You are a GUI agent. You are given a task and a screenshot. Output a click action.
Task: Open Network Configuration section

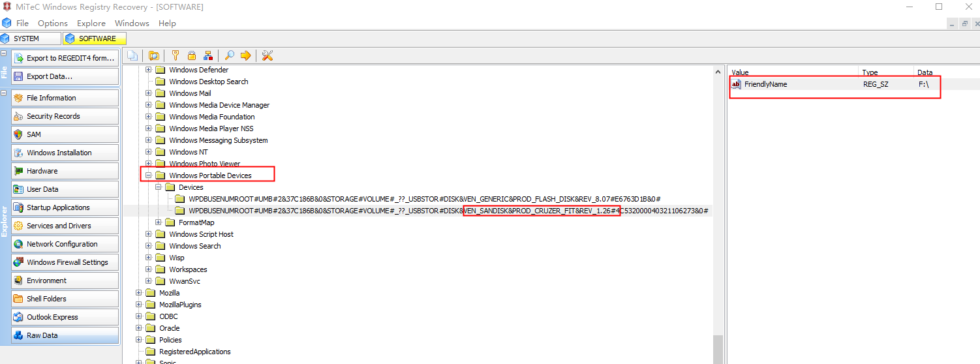point(65,244)
